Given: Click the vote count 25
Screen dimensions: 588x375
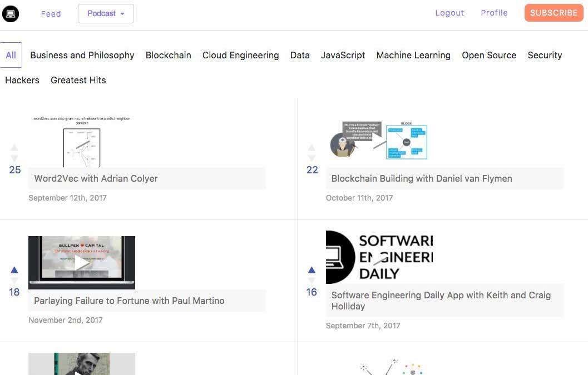Looking at the screenshot, I should [x=15, y=169].
